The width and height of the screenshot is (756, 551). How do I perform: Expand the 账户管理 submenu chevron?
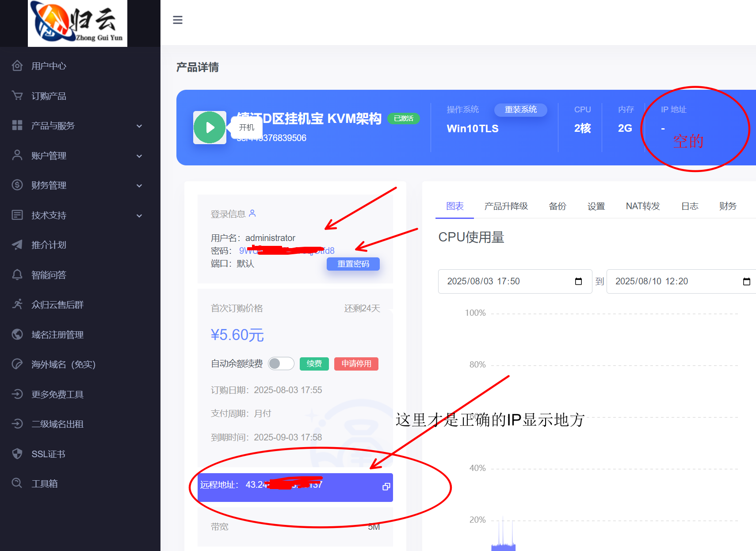pyautogui.click(x=139, y=156)
